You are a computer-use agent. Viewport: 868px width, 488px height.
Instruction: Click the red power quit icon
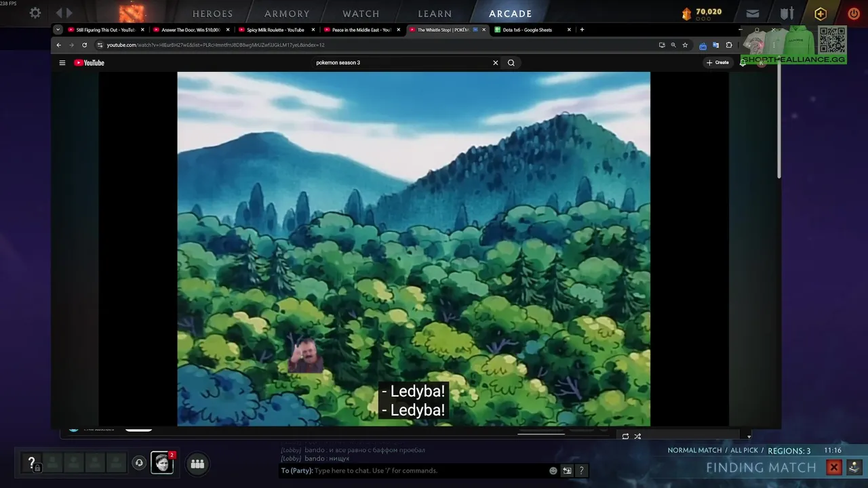tap(854, 14)
